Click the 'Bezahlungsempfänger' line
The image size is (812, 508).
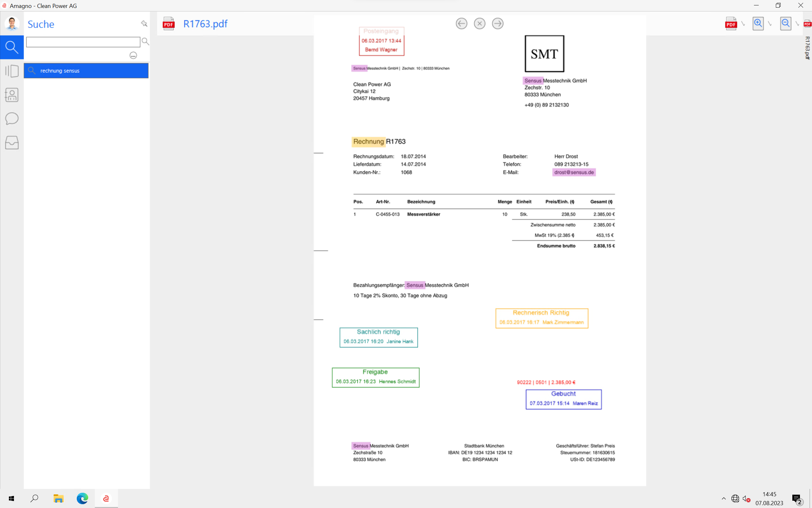(411, 285)
